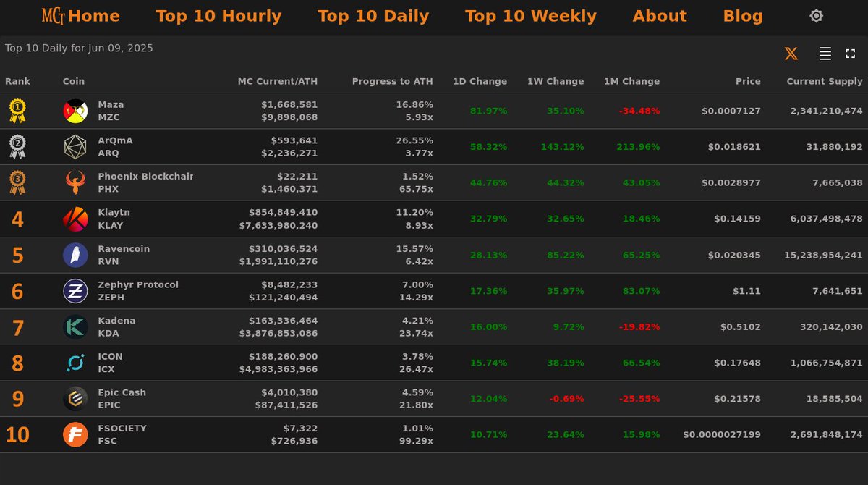The width and height of the screenshot is (868, 485).
Task: Sort by MC Current/ATH column header
Action: (x=278, y=81)
